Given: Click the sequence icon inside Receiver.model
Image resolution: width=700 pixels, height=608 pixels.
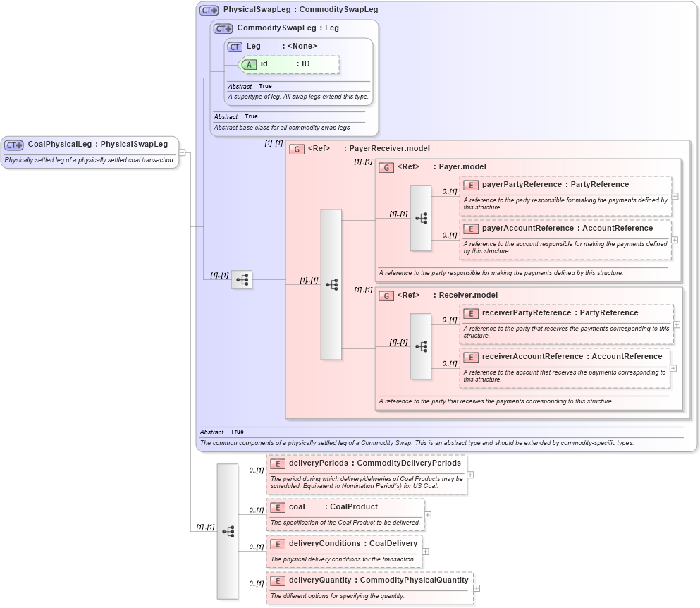Looking at the screenshot, I should pyautogui.click(x=421, y=346).
